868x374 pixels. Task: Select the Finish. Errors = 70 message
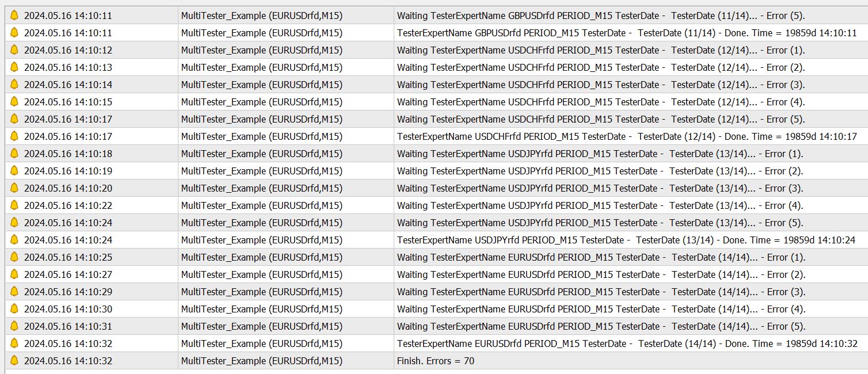coord(436,361)
